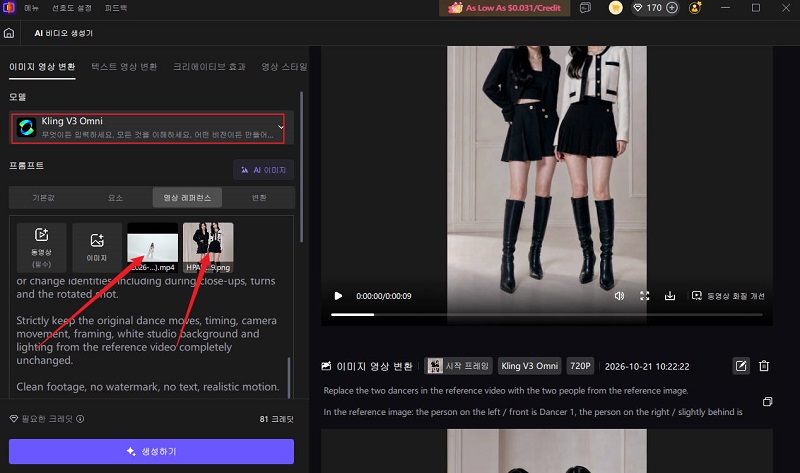Click the app logo icon
Screen dimensions: 800x473
tap(9, 8)
